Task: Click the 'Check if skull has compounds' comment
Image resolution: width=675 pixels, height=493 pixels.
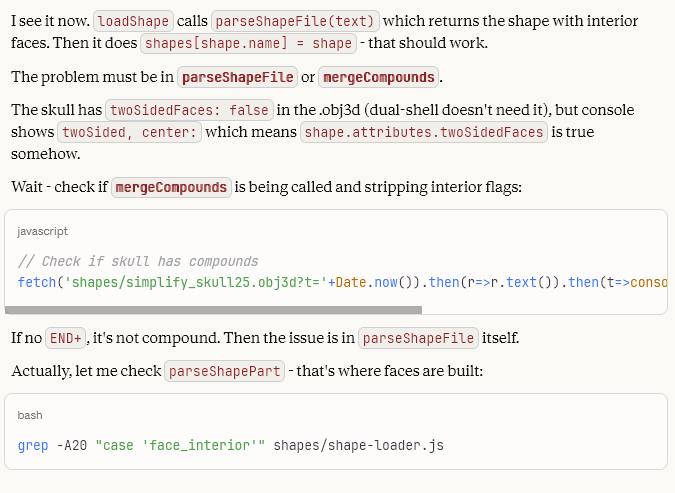Action: click(138, 261)
